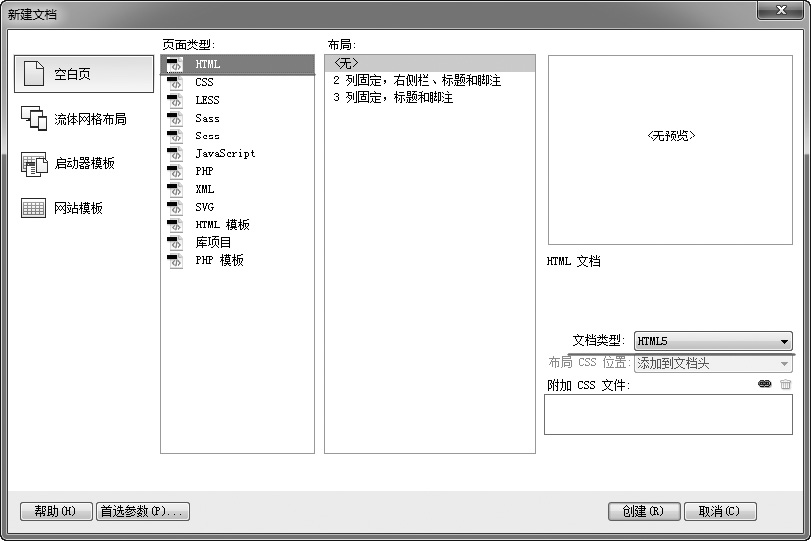Click the HTML 模板 file icon
811x541 pixels.
[175, 224]
